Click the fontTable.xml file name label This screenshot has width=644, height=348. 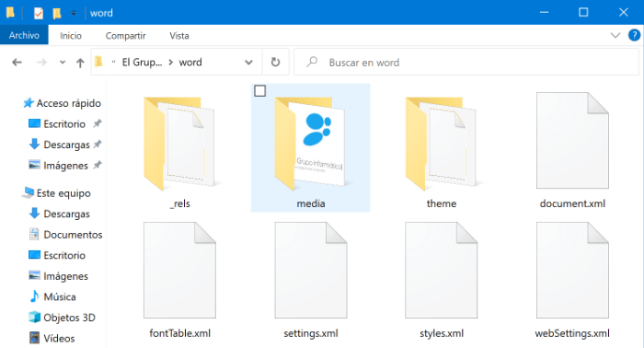click(179, 333)
